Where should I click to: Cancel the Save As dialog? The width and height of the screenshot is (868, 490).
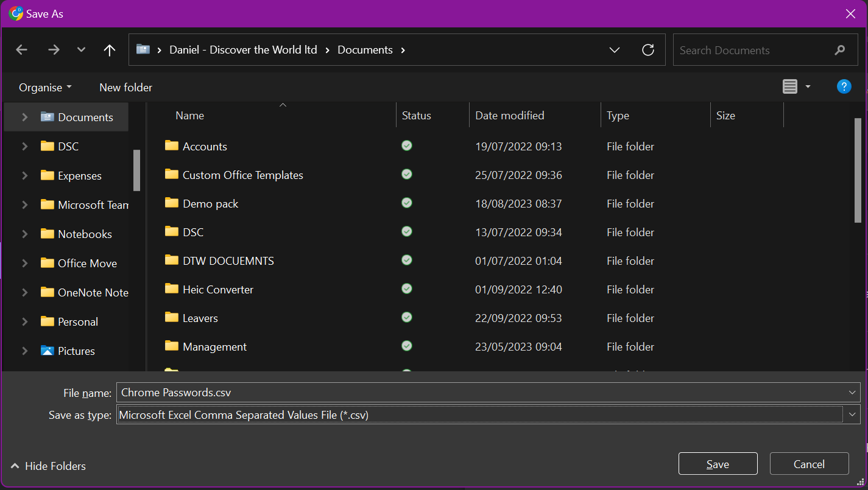point(809,464)
